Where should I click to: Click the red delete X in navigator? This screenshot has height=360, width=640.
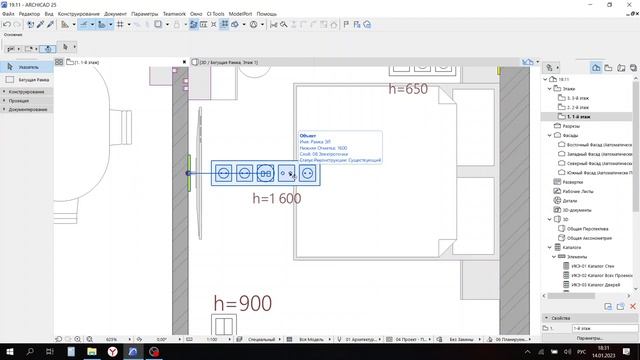(x=633, y=306)
